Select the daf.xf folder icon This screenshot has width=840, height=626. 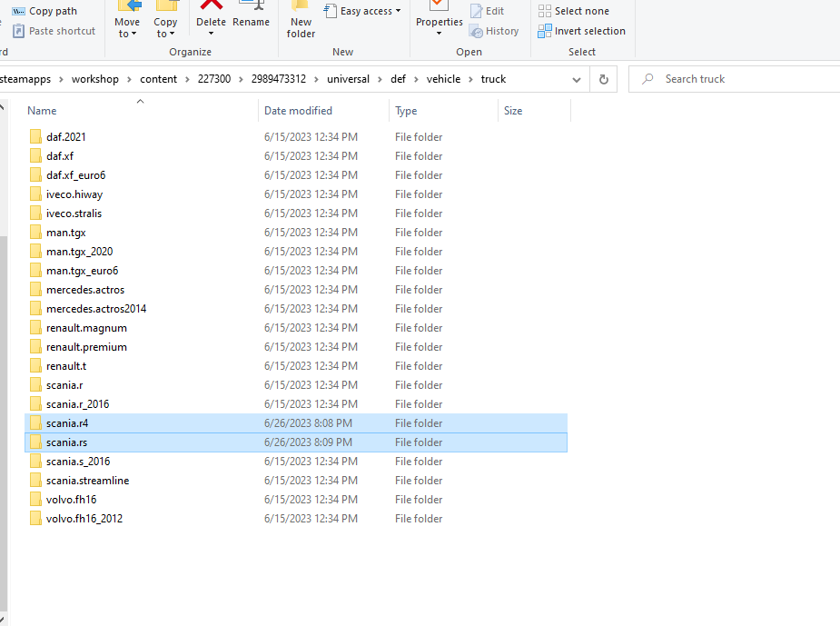35,156
